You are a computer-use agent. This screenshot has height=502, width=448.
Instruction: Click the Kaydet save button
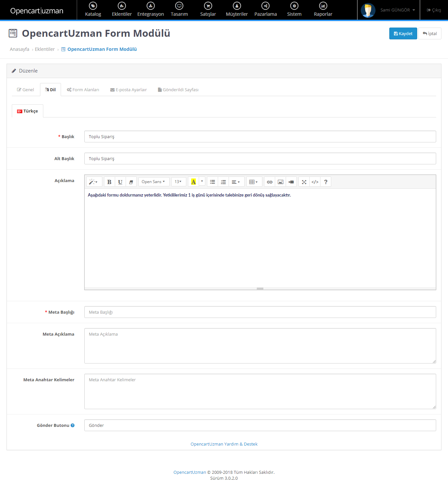[403, 33]
